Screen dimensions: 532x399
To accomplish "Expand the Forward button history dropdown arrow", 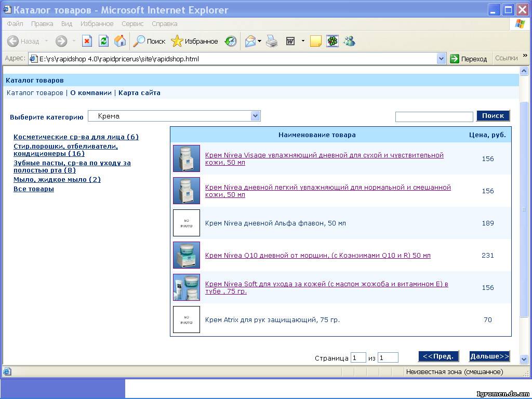I will point(74,42).
